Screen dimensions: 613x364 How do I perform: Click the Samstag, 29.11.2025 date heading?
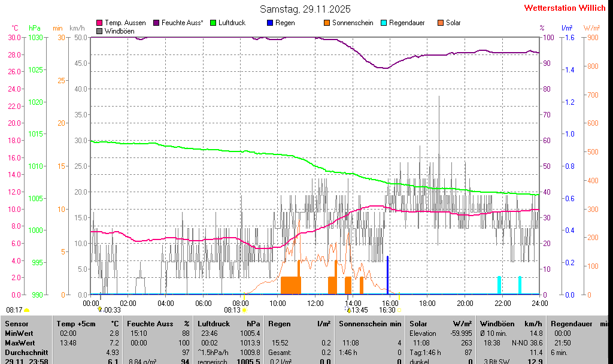pos(305,9)
